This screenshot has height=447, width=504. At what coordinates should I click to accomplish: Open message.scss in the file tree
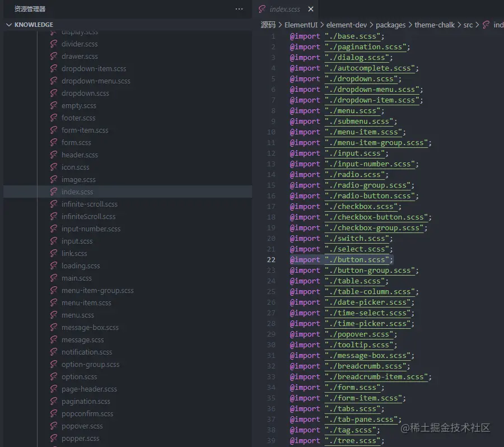coord(83,339)
